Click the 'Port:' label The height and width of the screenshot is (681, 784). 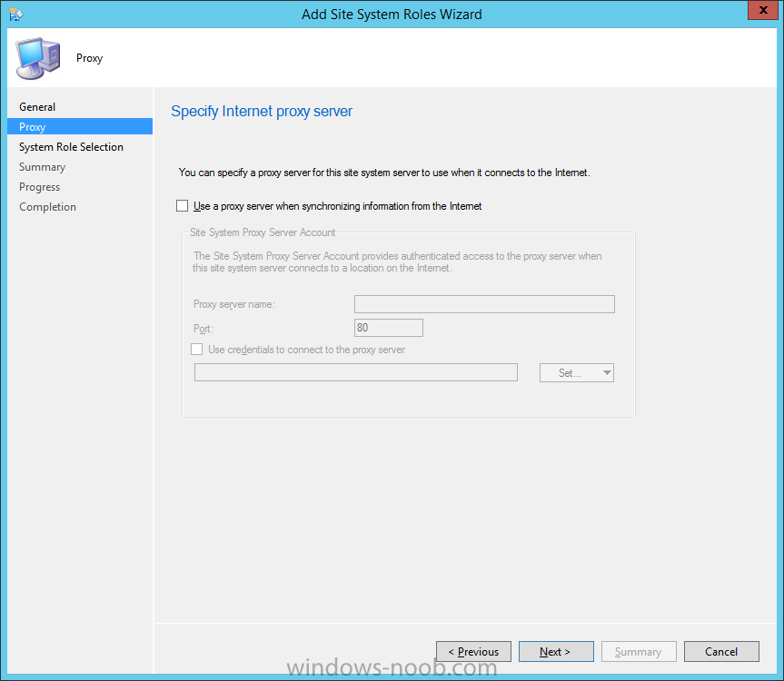pos(203,329)
